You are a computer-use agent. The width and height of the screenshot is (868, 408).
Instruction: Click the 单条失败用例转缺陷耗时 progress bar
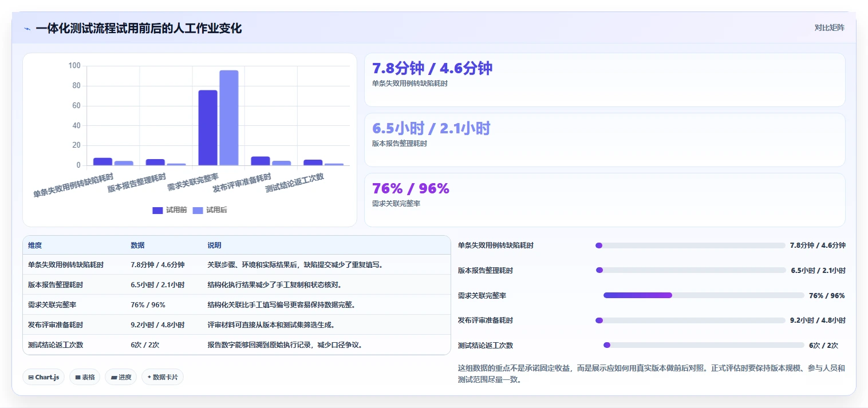[x=691, y=245]
